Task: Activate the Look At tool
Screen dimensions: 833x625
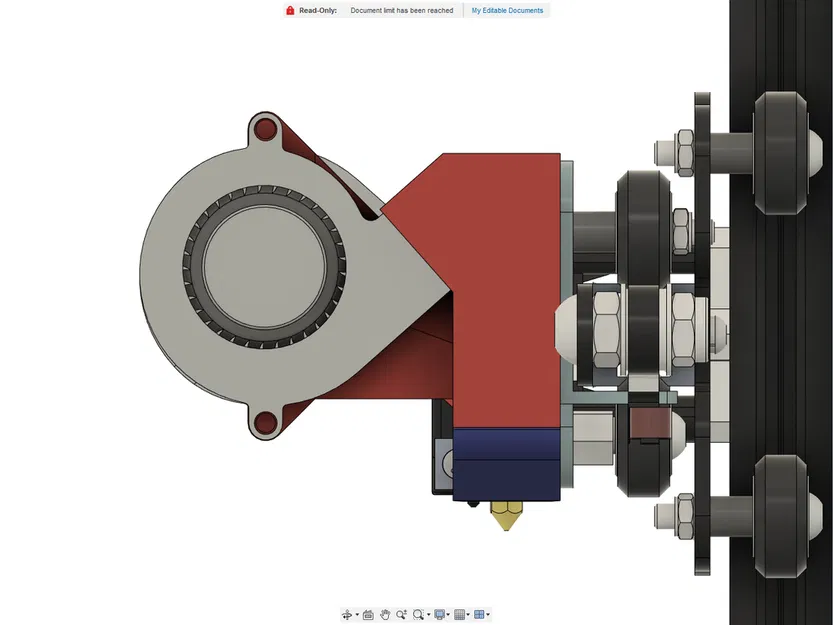Action: pyautogui.click(x=368, y=614)
